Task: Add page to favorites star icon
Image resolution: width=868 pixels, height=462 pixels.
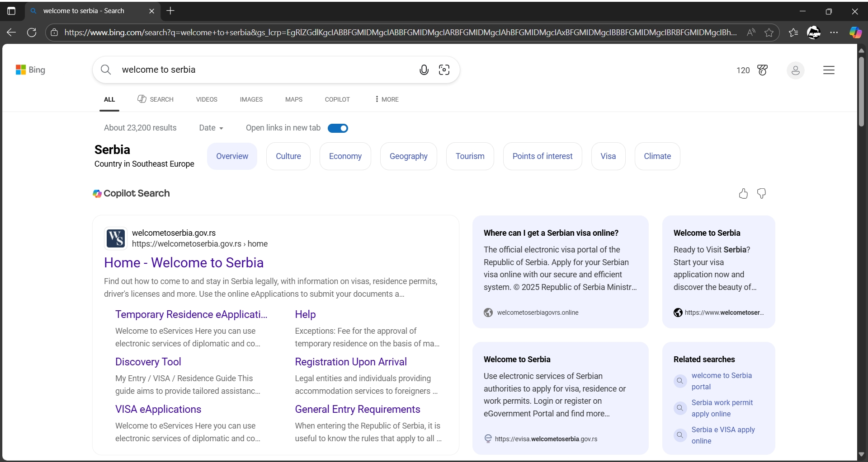Action: coord(769,33)
